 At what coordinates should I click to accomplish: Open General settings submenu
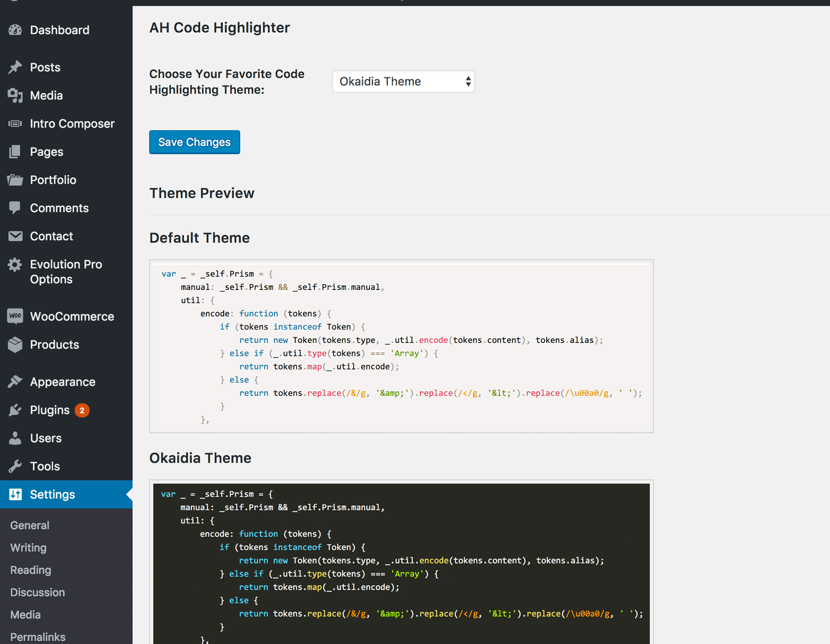point(30,525)
